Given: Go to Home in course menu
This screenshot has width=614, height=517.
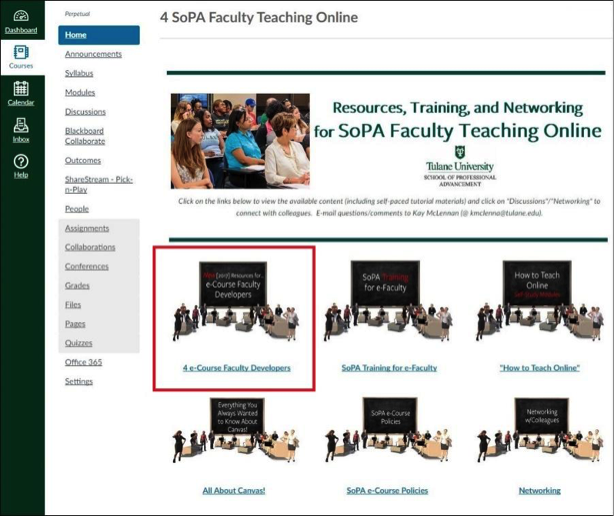Looking at the screenshot, I should pyautogui.click(x=99, y=35).
